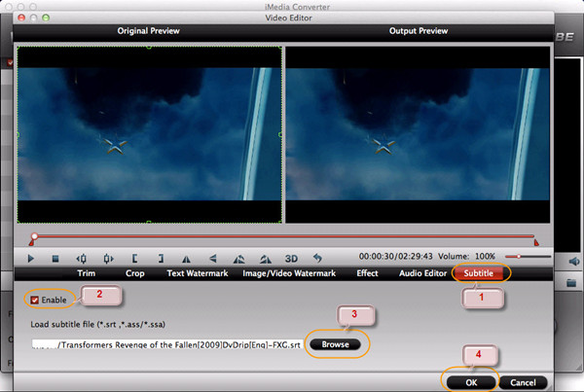Stop the video playback
The image size is (584, 392).
pos(55,258)
